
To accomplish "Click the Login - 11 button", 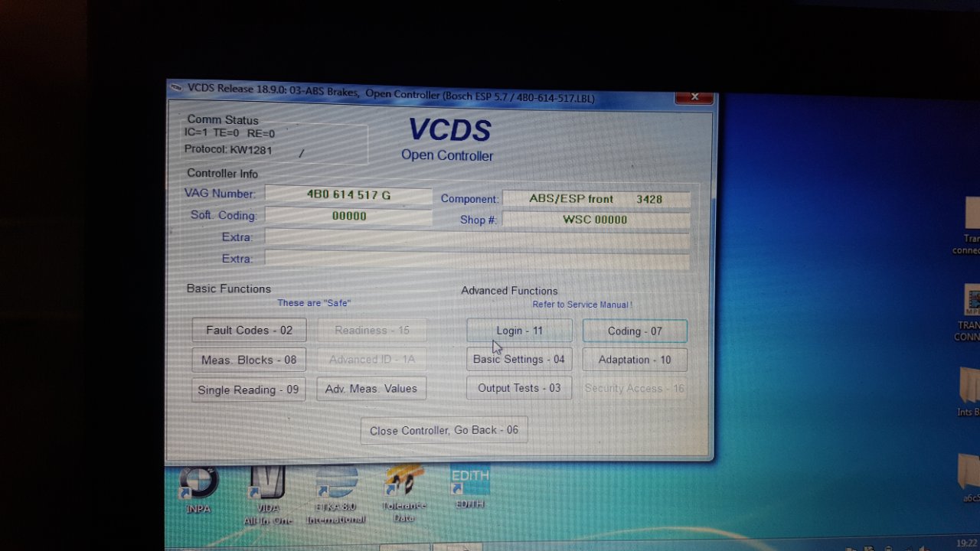I will point(519,331).
